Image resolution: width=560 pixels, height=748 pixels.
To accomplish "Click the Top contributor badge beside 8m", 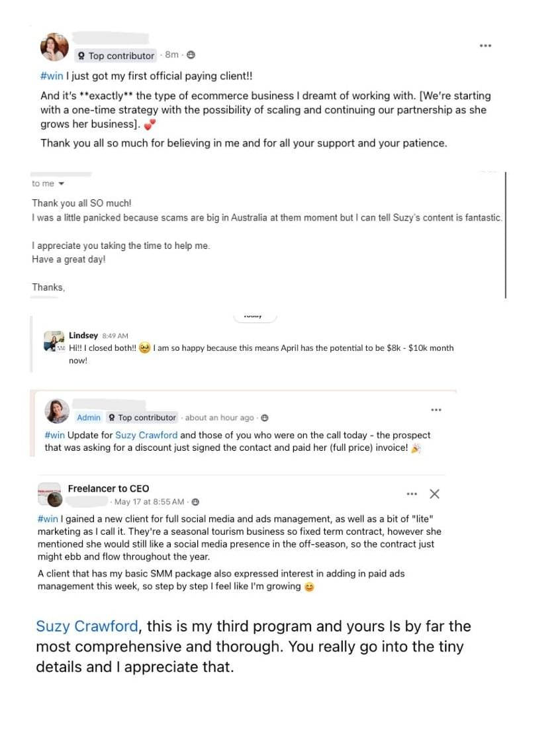I will [116, 56].
